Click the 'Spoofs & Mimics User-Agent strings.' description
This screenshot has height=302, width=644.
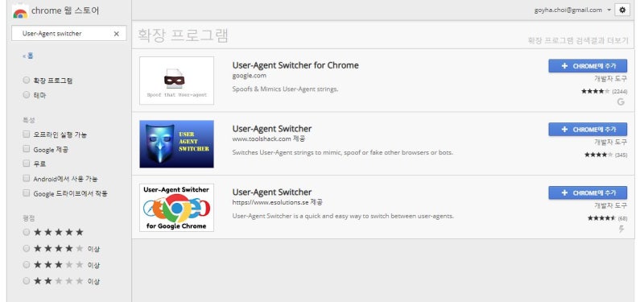click(286, 89)
